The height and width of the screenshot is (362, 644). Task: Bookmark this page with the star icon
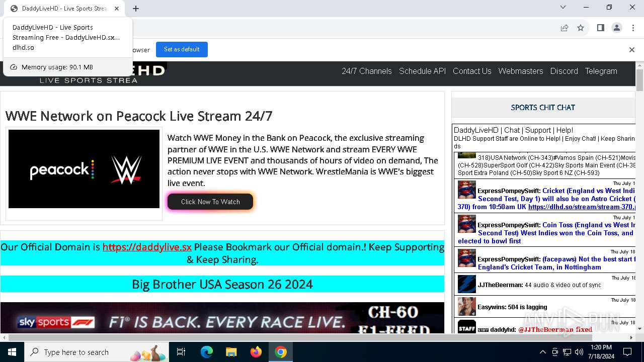(581, 28)
